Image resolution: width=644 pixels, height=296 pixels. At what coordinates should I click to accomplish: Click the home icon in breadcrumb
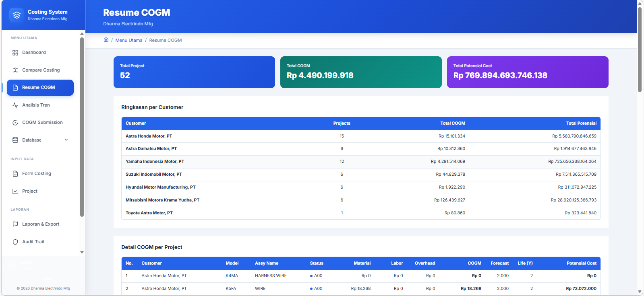click(x=106, y=40)
